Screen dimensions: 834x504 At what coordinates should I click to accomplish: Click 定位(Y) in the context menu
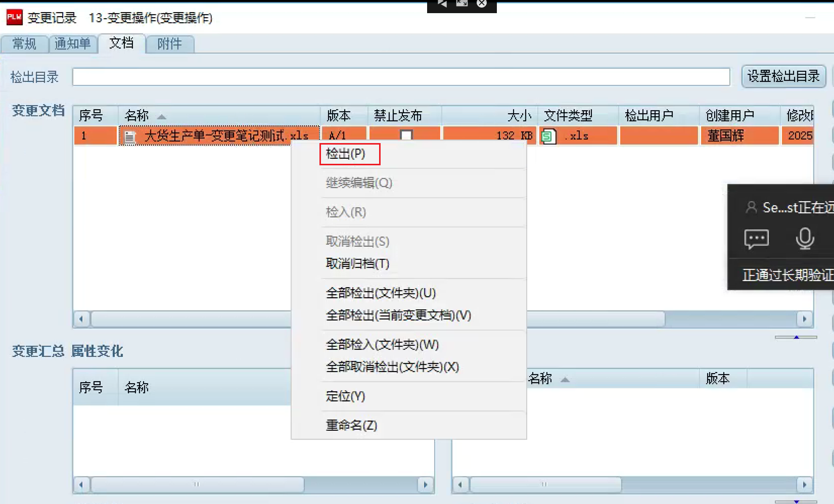pos(408,396)
